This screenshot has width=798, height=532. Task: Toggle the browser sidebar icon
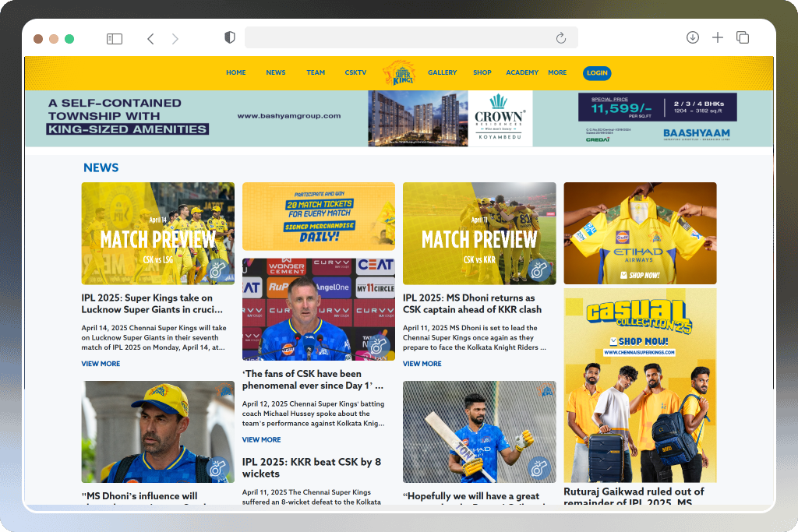[x=114, y=39]
